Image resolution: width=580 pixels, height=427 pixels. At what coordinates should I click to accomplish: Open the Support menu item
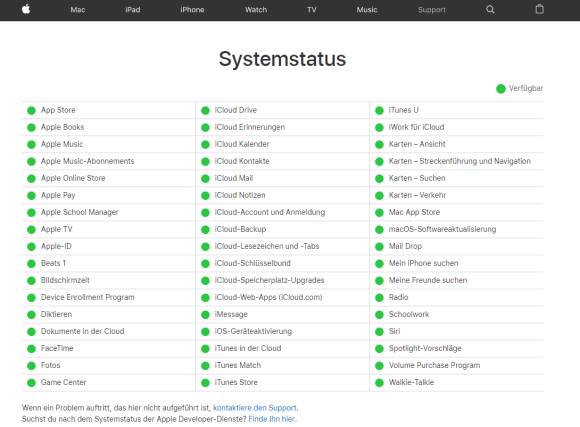point(432,10)
